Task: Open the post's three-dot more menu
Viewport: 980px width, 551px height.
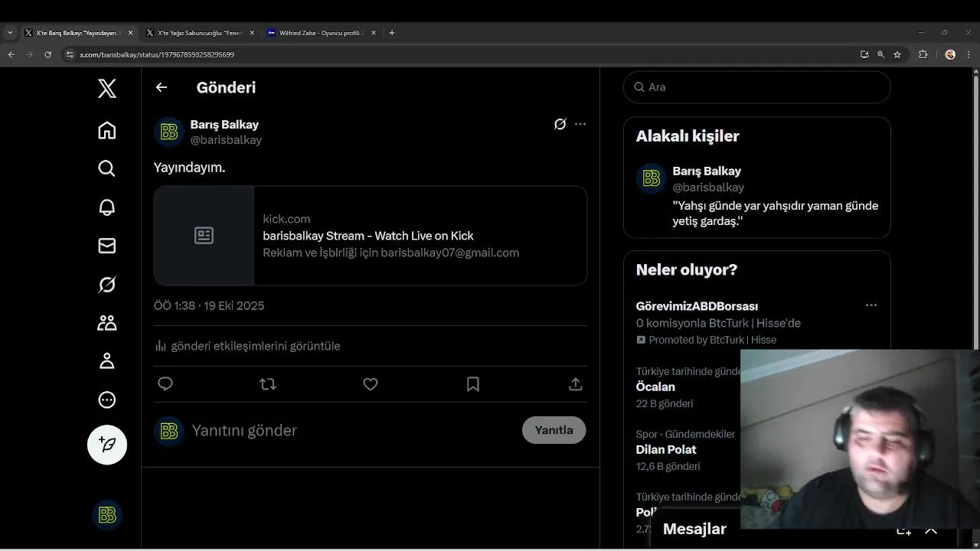Action: 580,124
